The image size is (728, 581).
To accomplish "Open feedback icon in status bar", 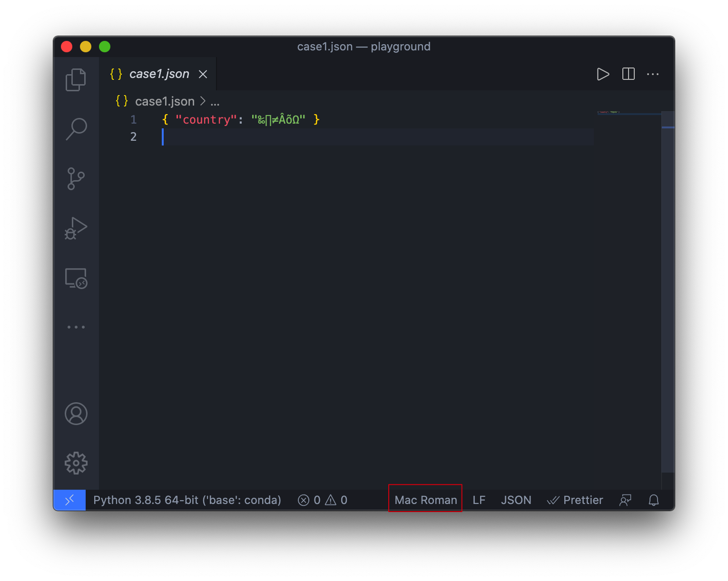I will pos(625,500).
